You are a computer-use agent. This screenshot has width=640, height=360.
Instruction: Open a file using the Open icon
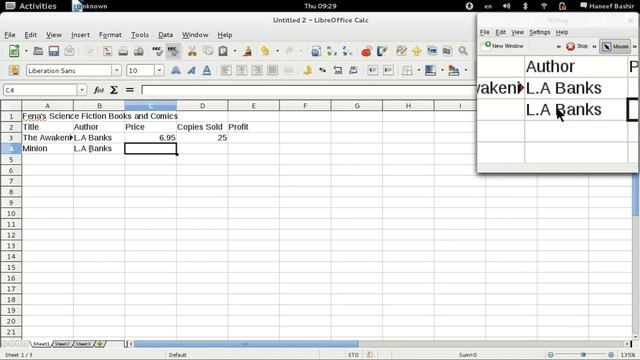(38, 51)
